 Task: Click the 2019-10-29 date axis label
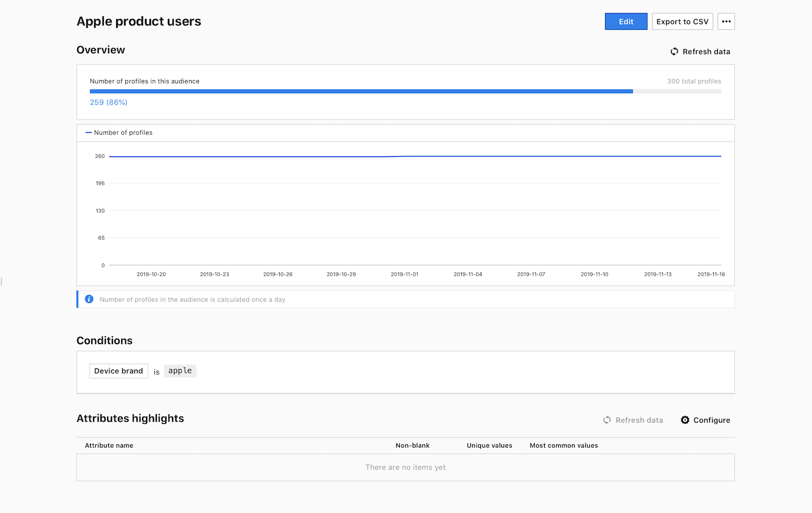click(x=341, y=274)
